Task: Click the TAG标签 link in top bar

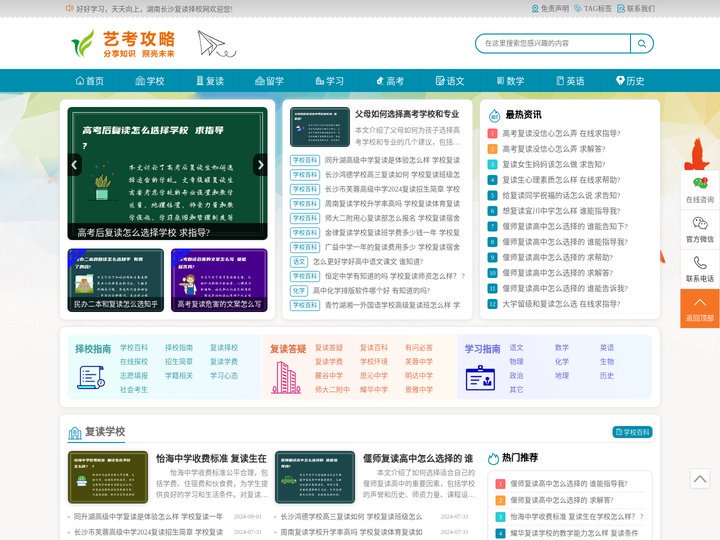Action: point(593,9)
